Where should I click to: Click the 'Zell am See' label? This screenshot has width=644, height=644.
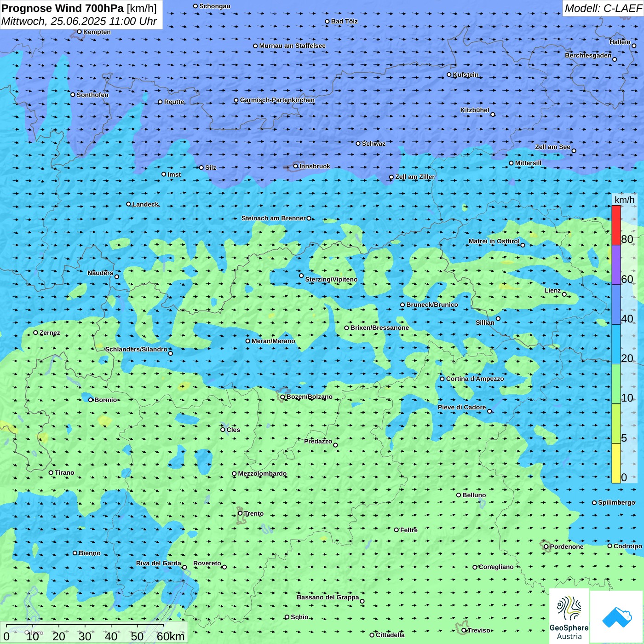552,147
